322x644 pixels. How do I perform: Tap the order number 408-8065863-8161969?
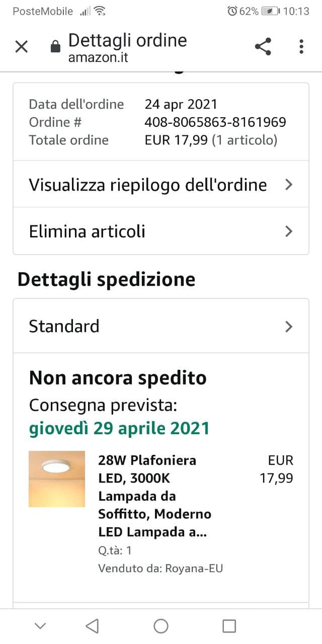[x=215, y=122]
